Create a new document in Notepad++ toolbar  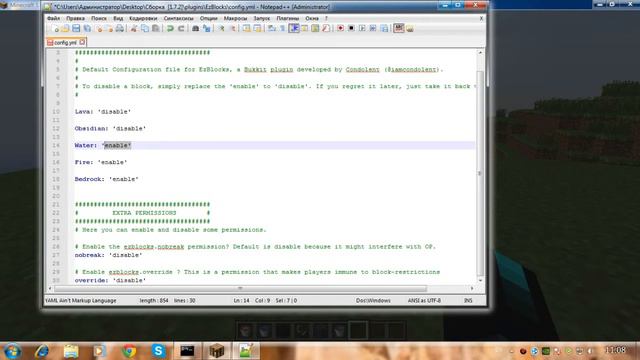[55, 28]
